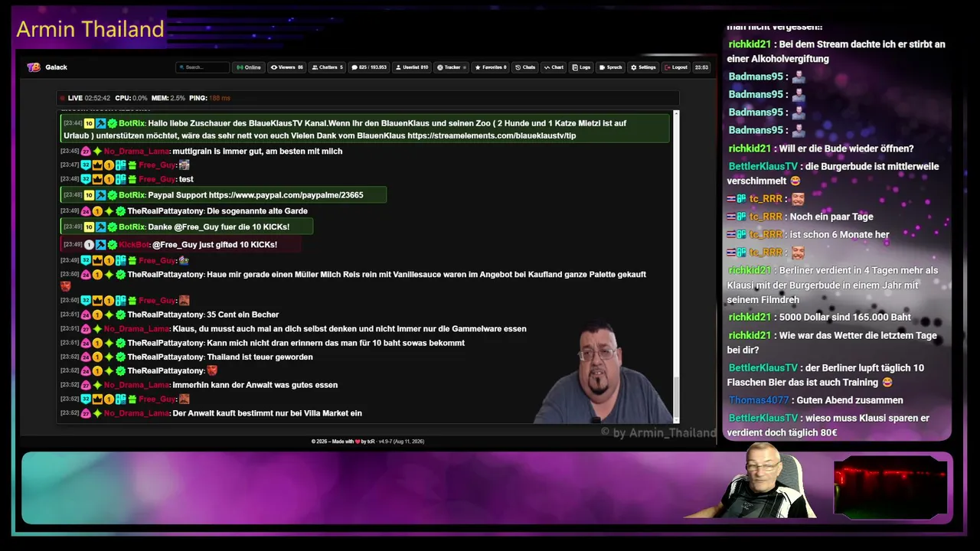Click the 'Immerhin kann der Anwalt' message text
This screenshot has height=551, width=980.
coord(255,385)
